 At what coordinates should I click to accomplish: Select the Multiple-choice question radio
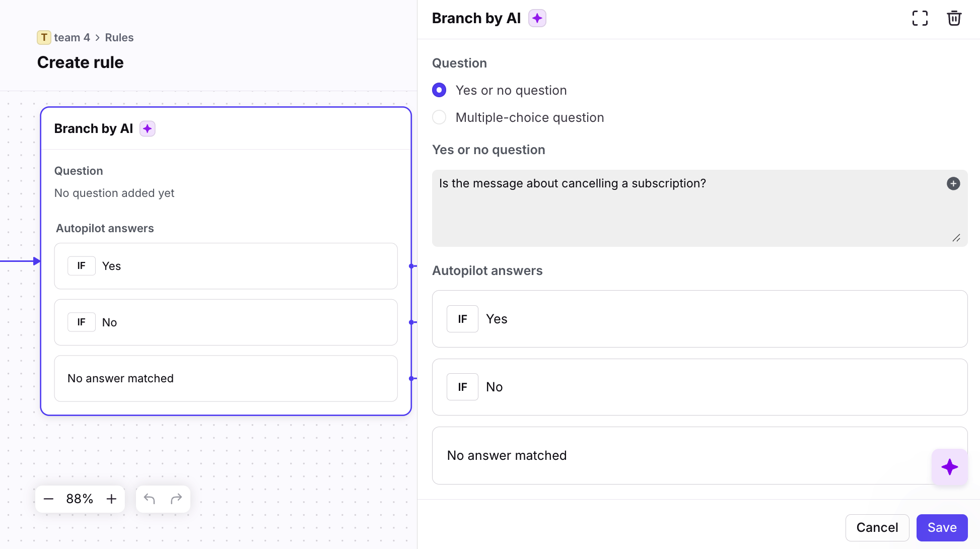439,117
